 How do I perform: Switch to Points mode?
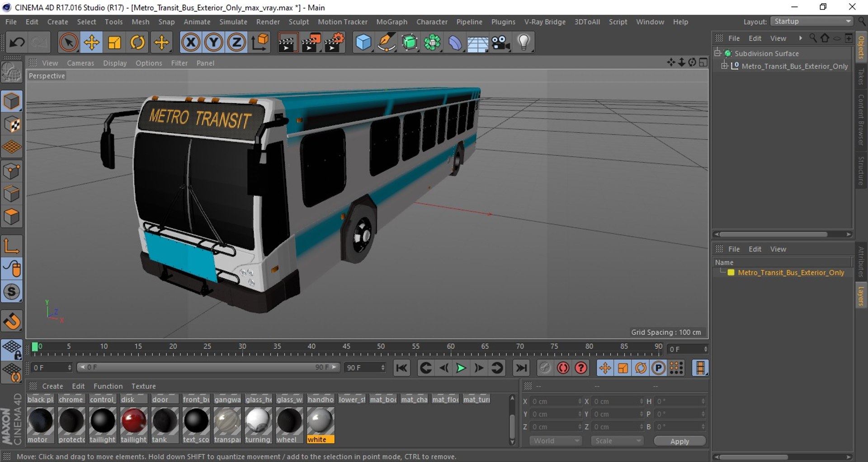pyautogui.click(x=12, y=171)
